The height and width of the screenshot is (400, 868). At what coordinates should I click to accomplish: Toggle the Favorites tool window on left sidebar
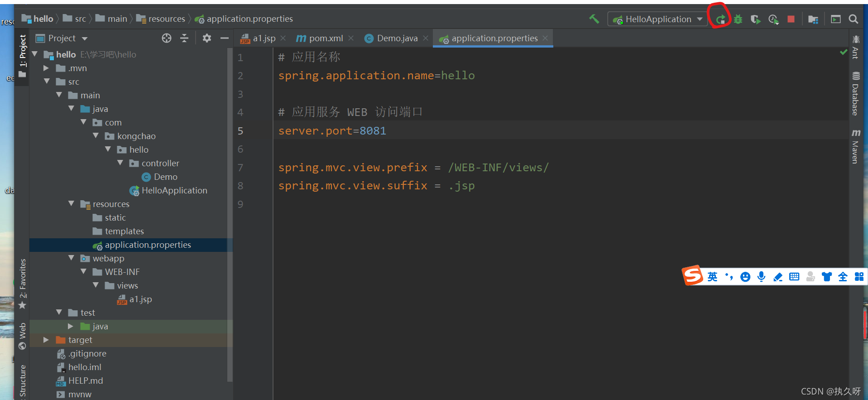(23, 283)
